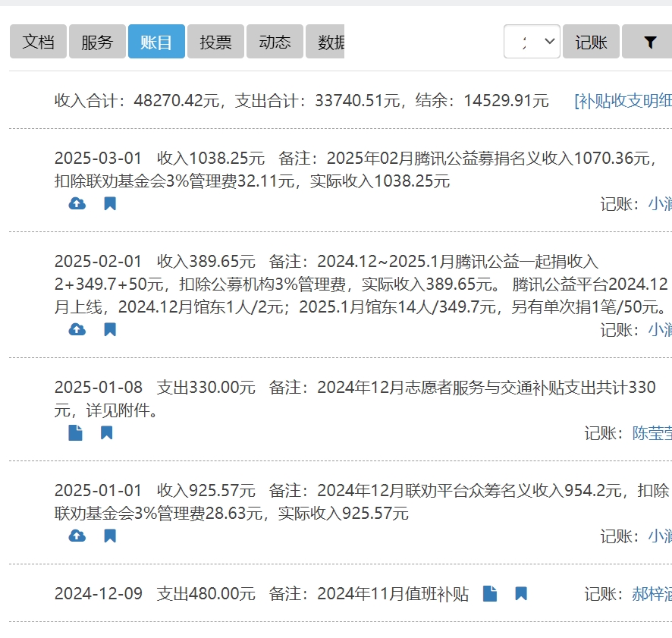The width and height of the screenshot is (672, 638).
Task: Click bookmark icon for 2024-12-09 entry
Action: (521, 593)
